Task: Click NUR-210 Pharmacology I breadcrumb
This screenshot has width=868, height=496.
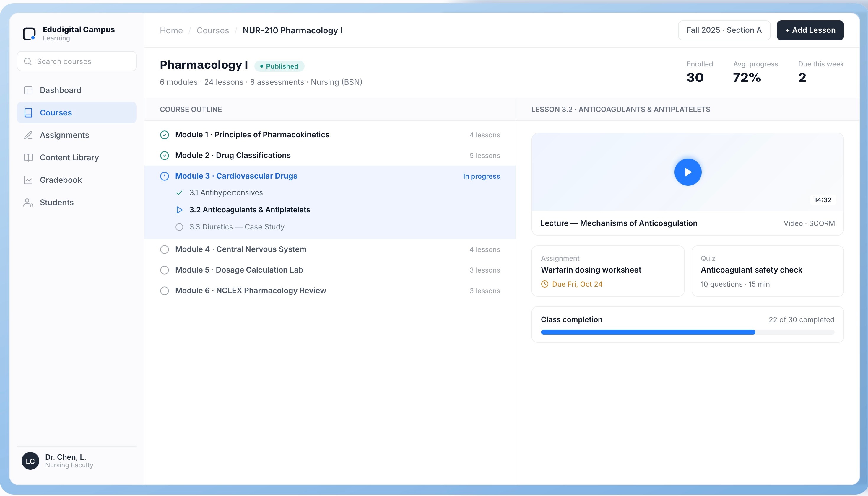Action: (x=292, y=30)
